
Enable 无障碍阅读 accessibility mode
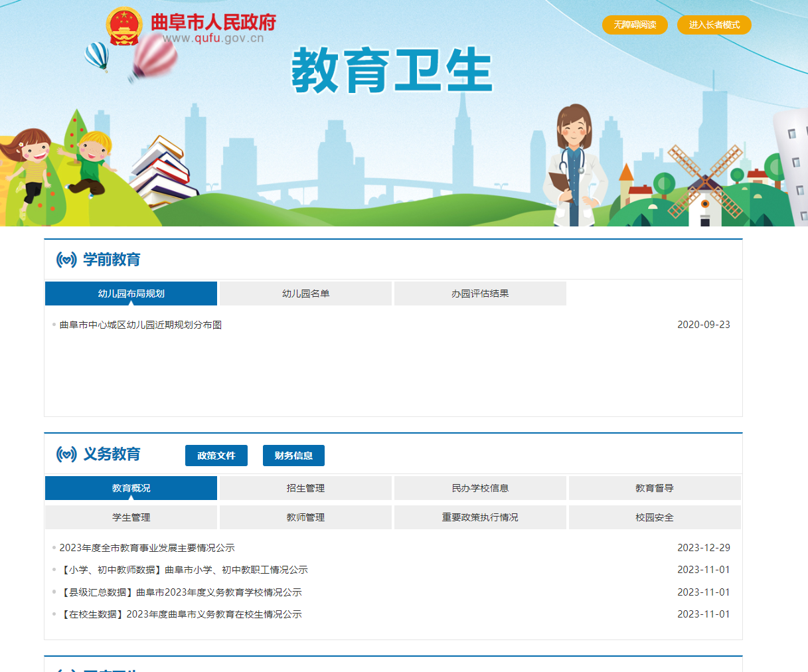pyautogui.click(x=635, y=25)
